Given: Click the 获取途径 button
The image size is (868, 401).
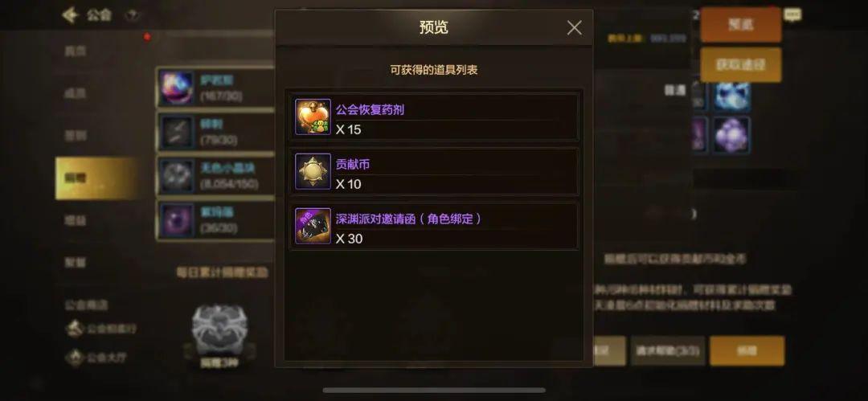Looking at the screenshot, I should pos(741,65).
